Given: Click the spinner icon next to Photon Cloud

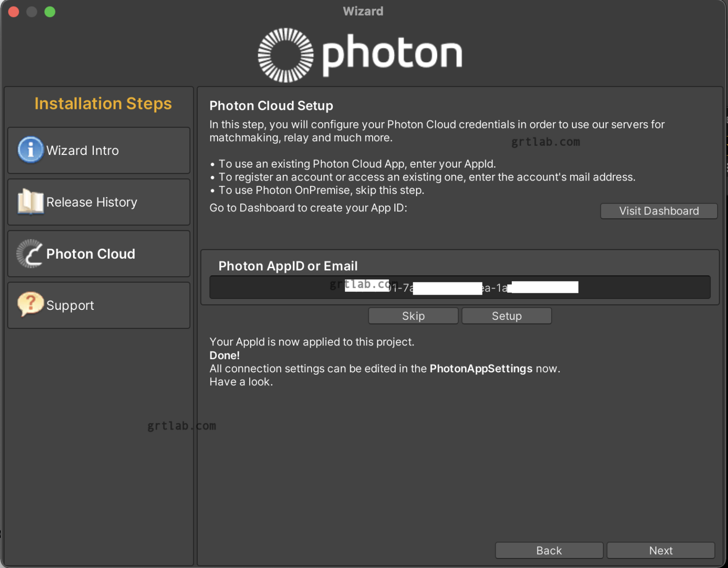Looking at the screenshot, I should pyautogui.click(x=30, y=253).
